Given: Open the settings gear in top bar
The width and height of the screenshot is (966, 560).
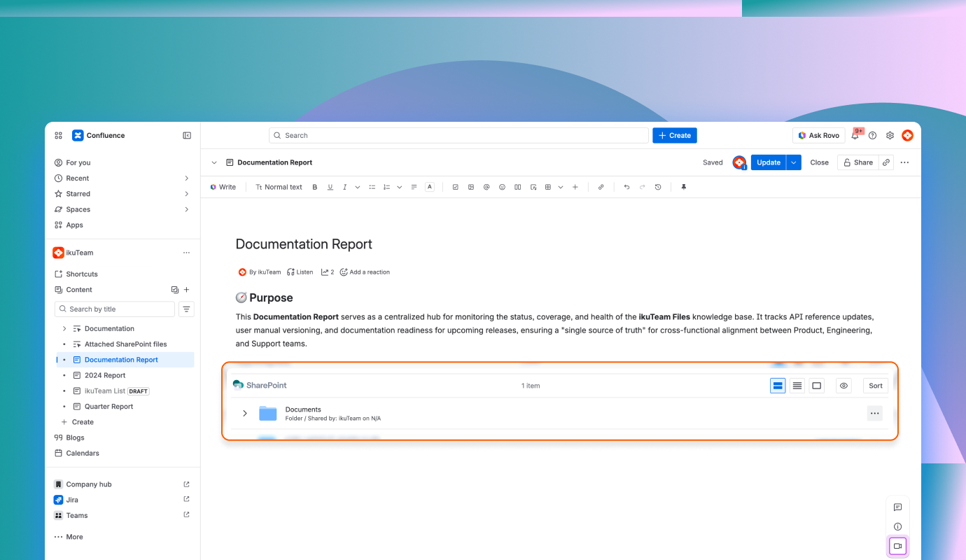Looking at the screenshot, I should [890, 136].
